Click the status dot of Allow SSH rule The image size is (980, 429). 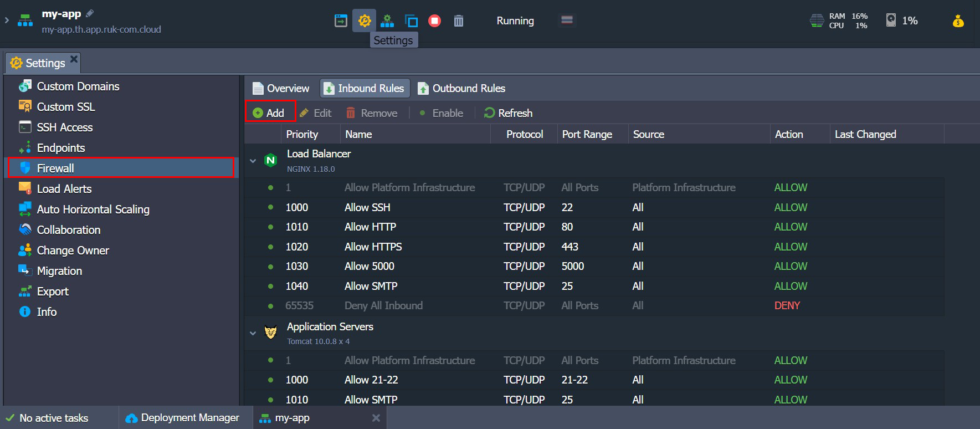point(270,207)
